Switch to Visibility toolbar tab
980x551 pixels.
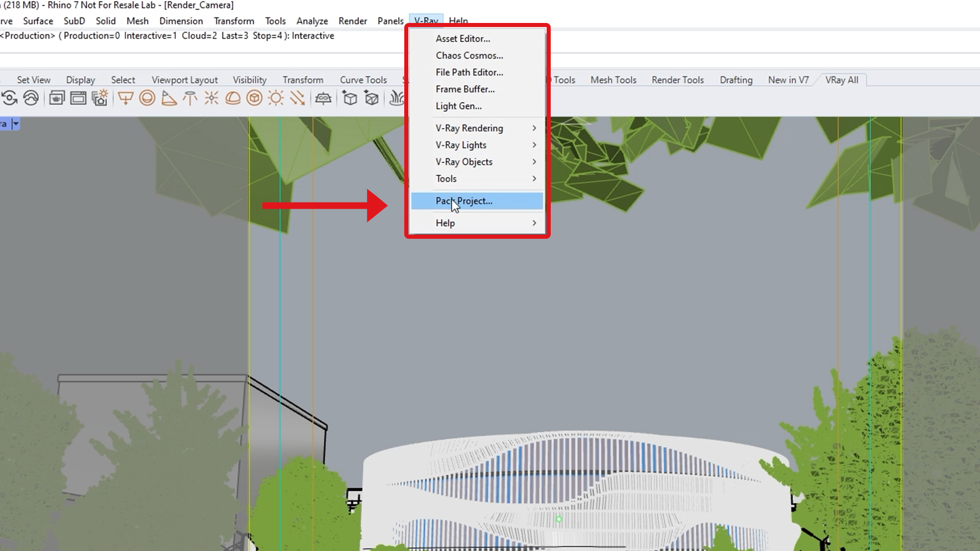click(x=250, y=80)
